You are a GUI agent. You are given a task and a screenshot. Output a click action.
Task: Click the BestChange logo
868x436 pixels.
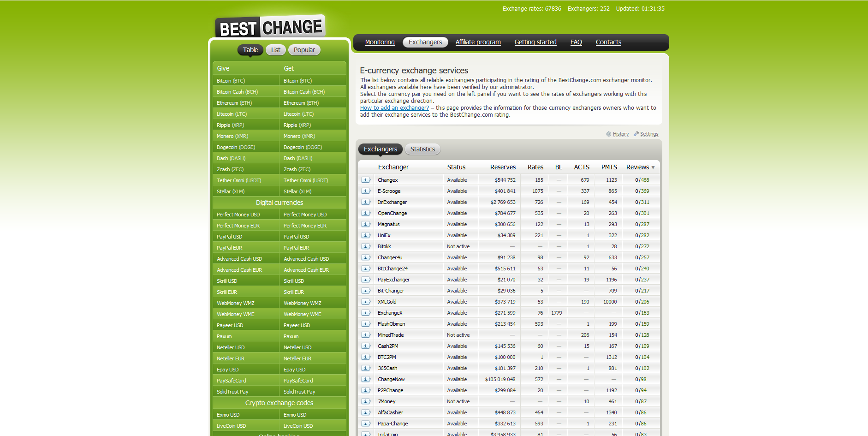tap(270, 26)
